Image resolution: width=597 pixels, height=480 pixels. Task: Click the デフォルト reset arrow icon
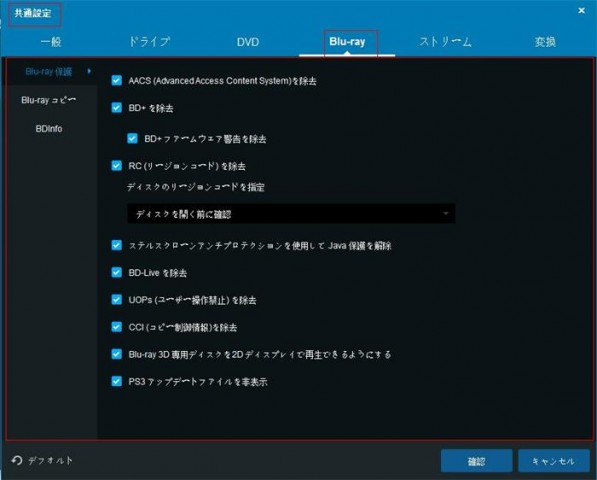pyautogui.click(x=17, y=461)
